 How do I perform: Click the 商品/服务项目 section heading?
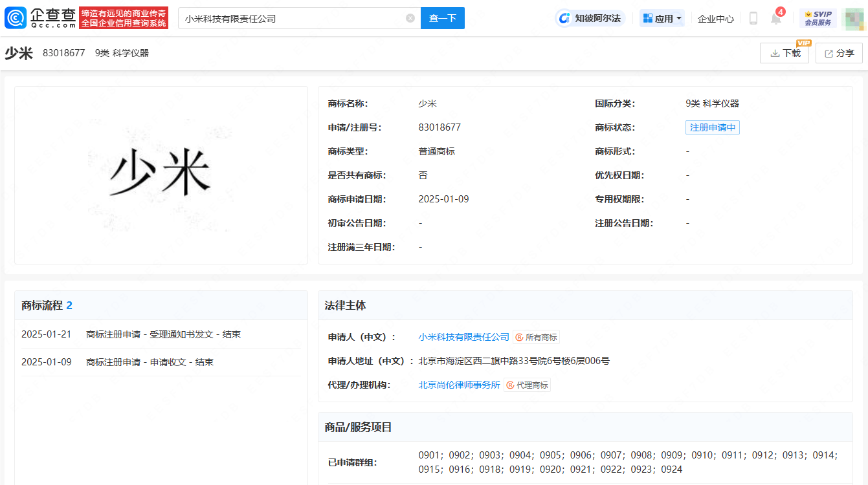(x=359, y=427)
